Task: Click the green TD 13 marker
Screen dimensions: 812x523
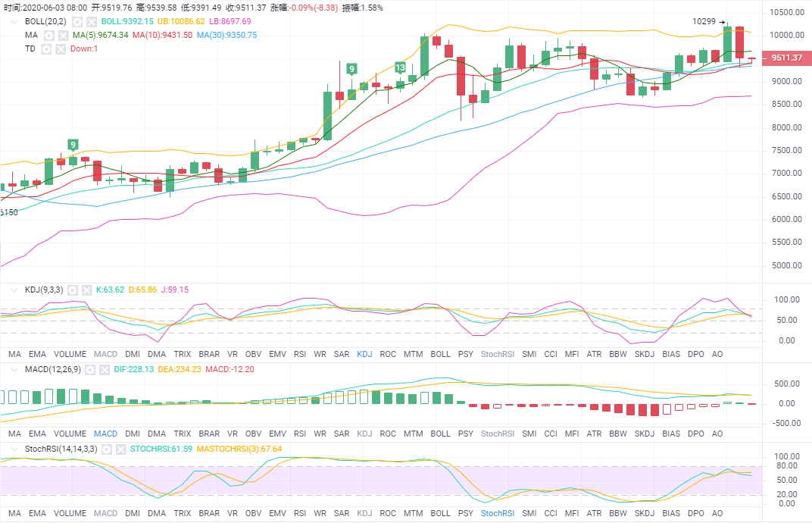Action: [401, 67]
